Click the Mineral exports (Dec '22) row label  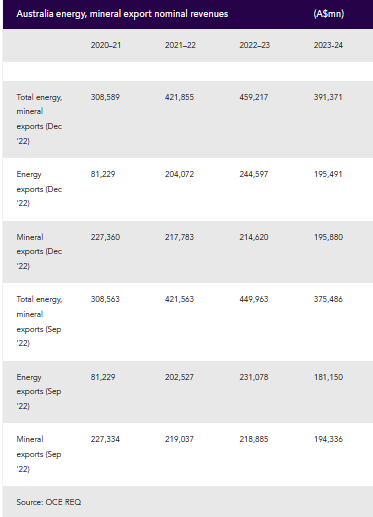click(39, 251)
